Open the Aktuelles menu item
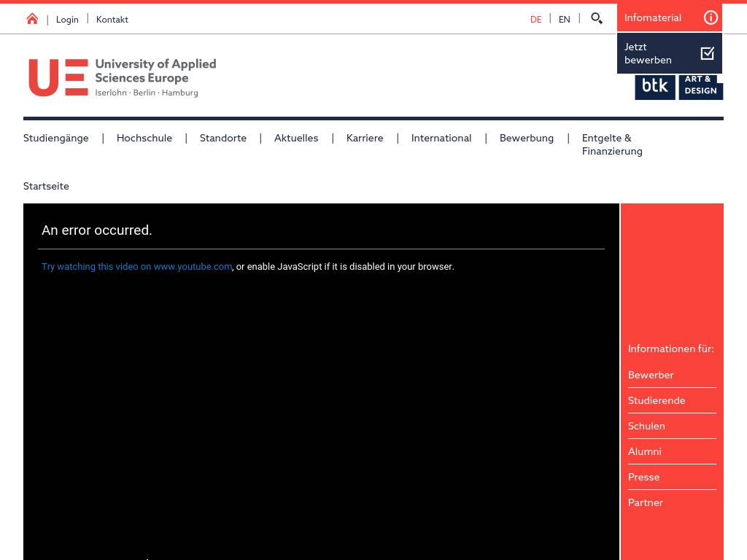Screen dimensions: 747x560 pos(296,138)
